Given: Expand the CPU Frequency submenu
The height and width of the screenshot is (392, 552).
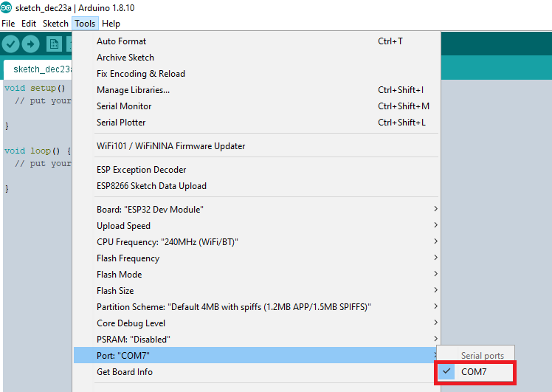Looking at the screenshot, I should point(257,241).
